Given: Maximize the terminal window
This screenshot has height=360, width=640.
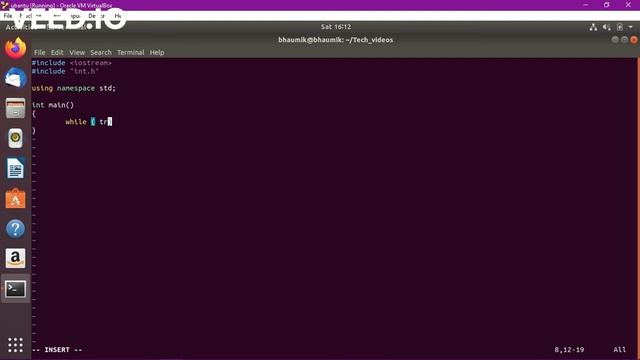Looking at the screenshot, I should (x=624, y=40).
